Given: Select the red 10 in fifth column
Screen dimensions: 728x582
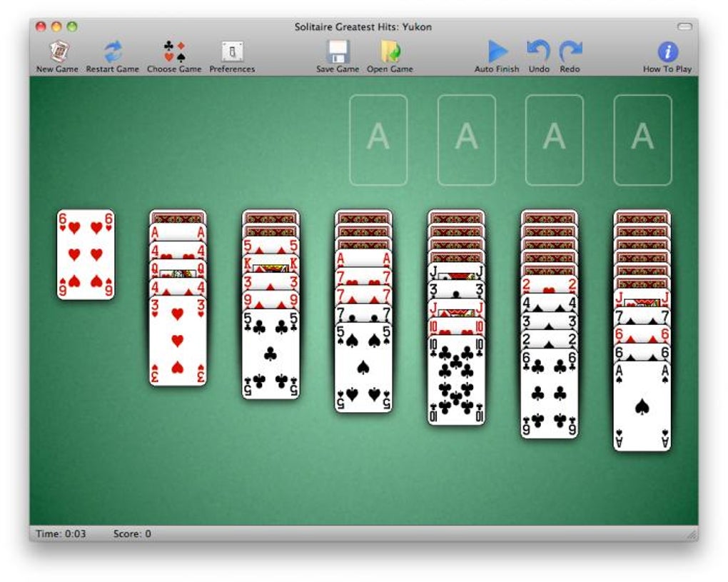Looking at the screenshot, I should click(456, 326).
